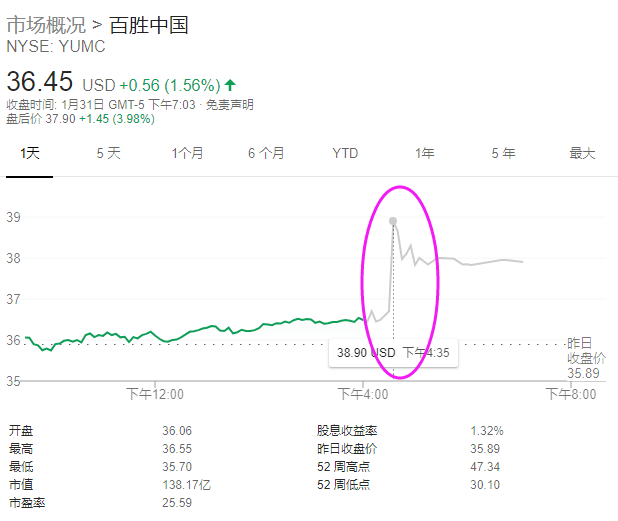Click the 盘后价 37.90 after-hours price line
The image size is (618, 521).
tap(78, 118)
